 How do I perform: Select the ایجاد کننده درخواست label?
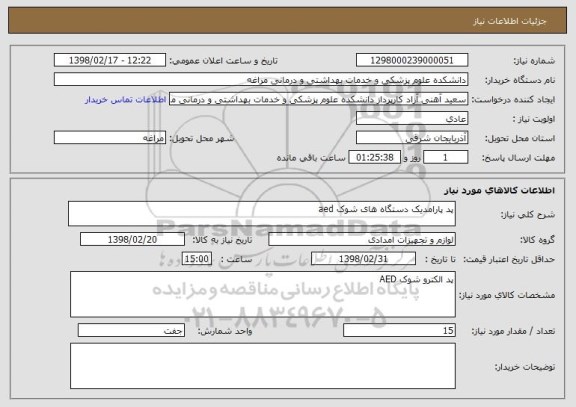513,100
